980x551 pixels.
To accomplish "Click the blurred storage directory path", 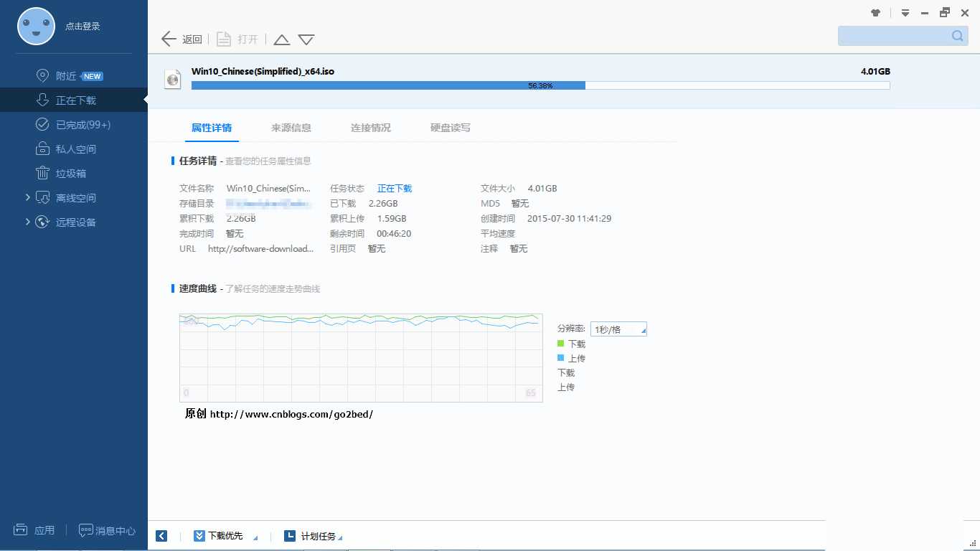I will 269,204.
